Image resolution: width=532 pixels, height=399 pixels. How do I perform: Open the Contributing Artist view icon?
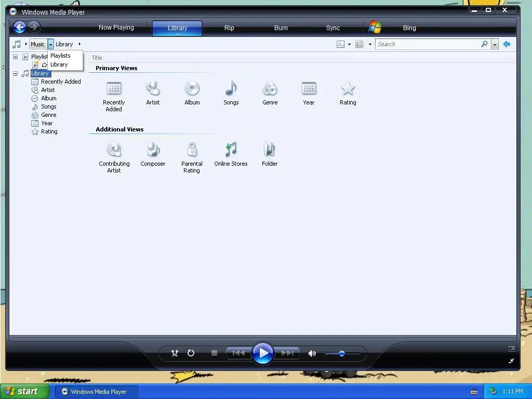click(x=114, y=150)
